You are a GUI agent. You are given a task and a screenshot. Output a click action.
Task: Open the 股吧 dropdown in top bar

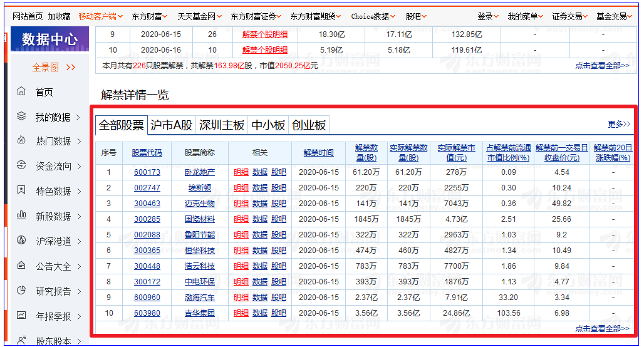point(416,16)
